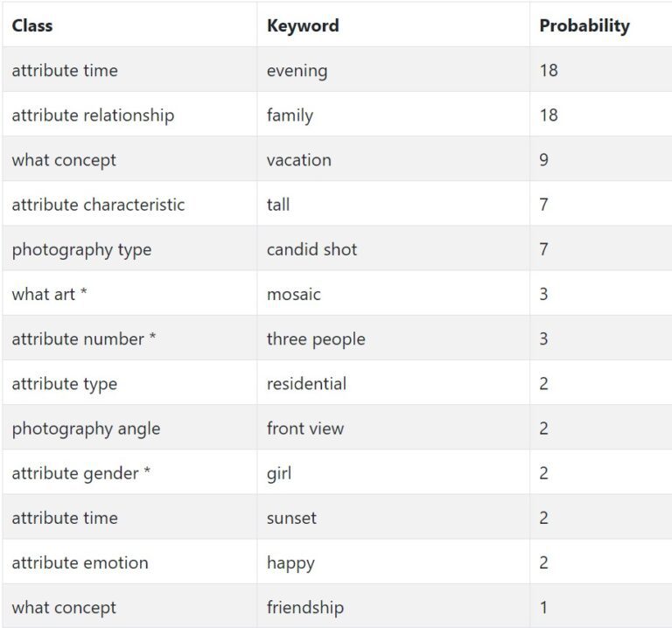
Task: Select the 'family' keyword cell
Action: point(393,114)
